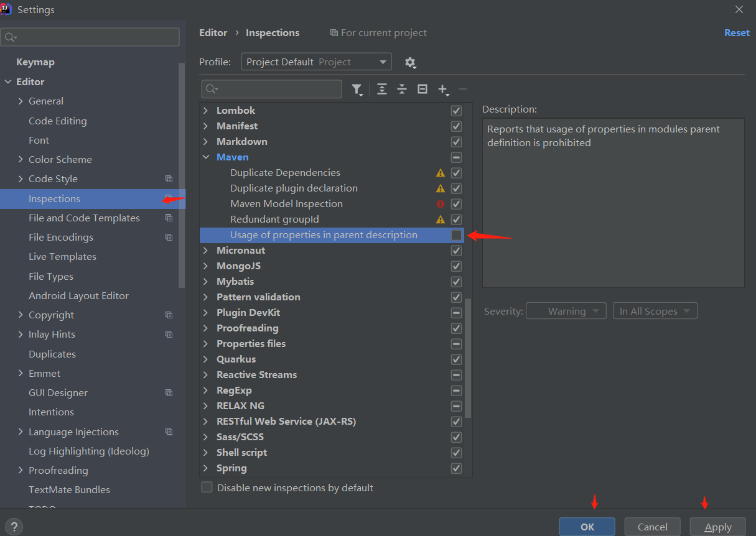Click the IntelliJ logo in title bar

(6, 9)
